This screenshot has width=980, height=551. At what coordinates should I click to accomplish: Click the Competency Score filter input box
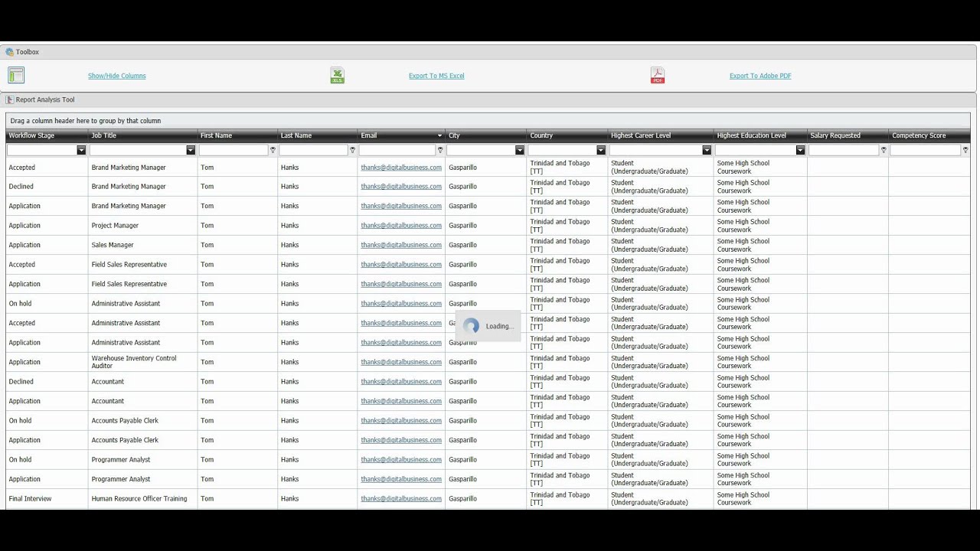[925, 150]
